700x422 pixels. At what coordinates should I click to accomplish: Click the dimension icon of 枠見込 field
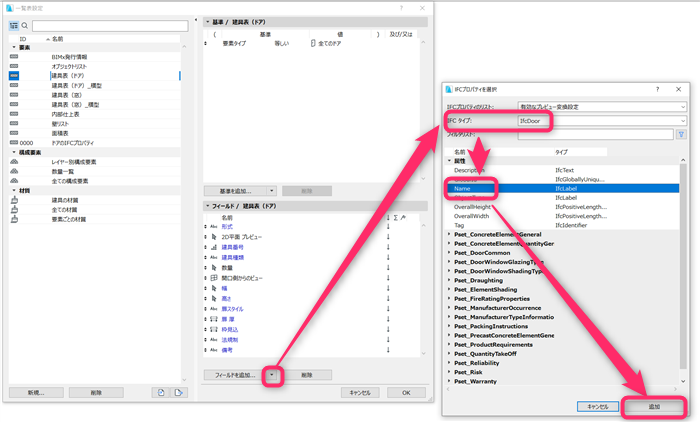pyautogui.click(x=214, y=329)
